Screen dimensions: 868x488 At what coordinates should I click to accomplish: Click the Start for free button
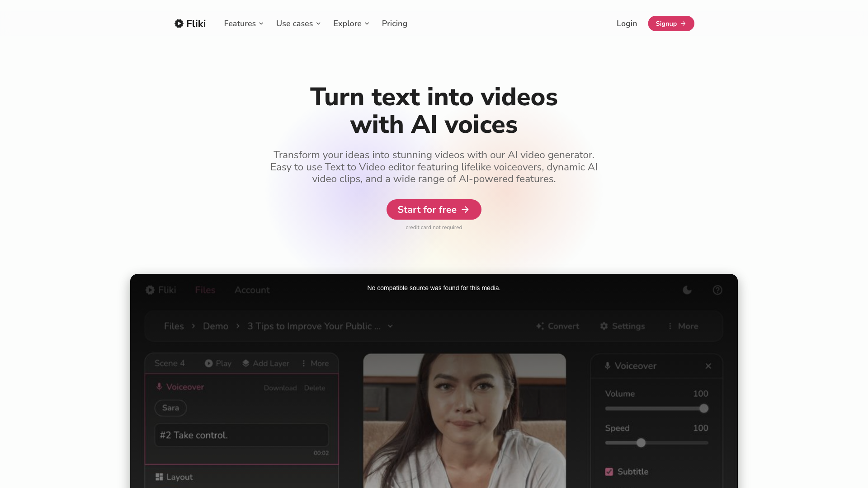click(434, 210)
